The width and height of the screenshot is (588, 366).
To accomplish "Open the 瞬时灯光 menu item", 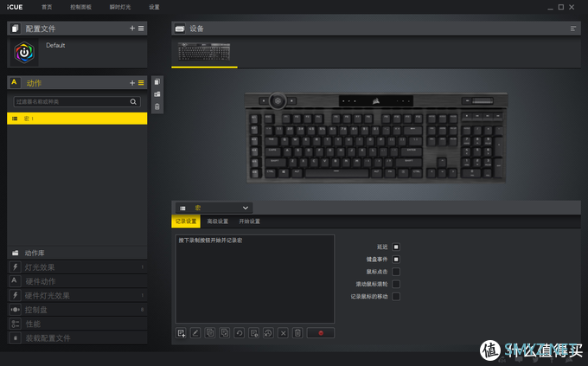I will click(x=120, y=7).
